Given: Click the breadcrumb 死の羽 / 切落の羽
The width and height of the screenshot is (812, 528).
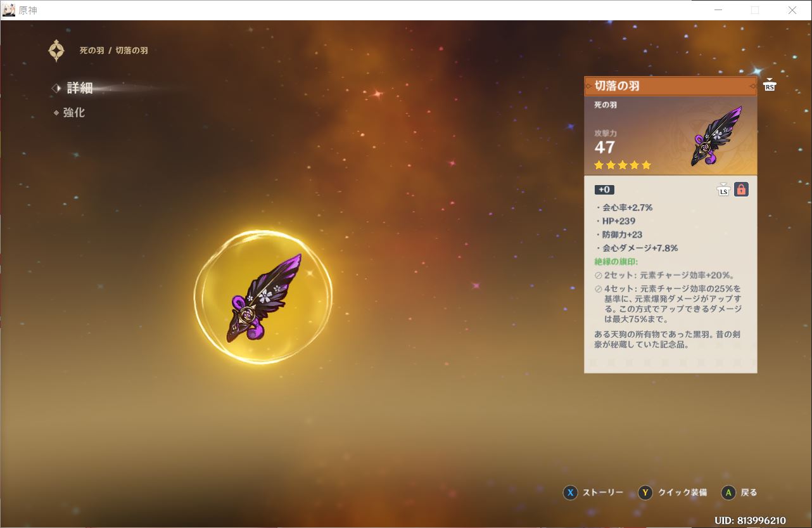Looking at the screenshot, I should click(114, 51).
